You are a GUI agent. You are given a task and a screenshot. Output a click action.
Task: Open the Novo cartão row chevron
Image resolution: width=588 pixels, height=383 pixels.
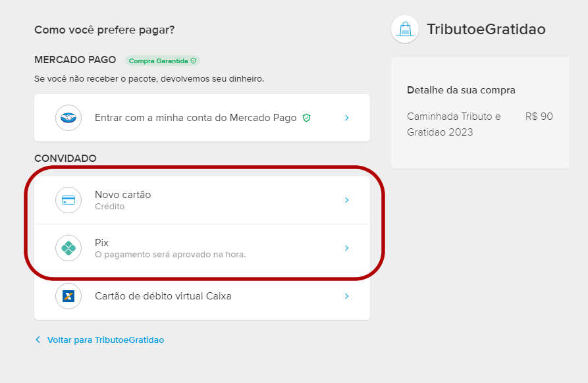347,200
